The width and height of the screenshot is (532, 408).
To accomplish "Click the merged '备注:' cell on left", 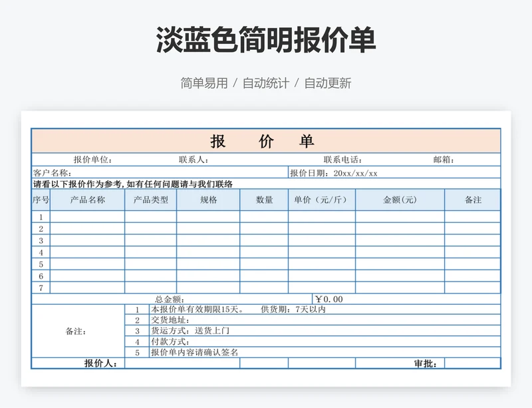I will point(78,331).
